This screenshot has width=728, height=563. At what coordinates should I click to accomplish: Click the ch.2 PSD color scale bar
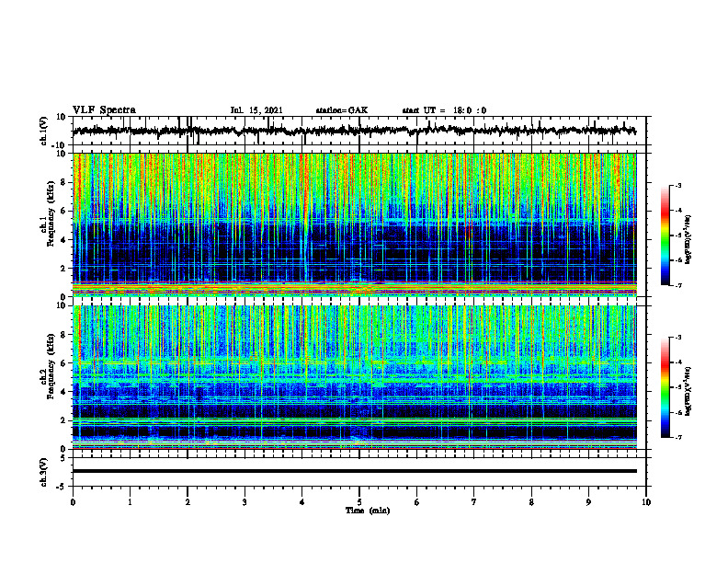[x=665, y=387]
